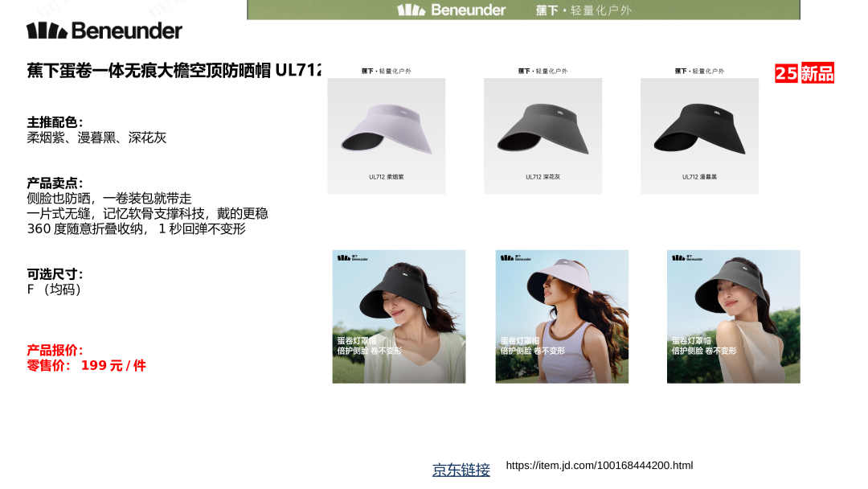Image resolution: width=868 pixels, height=489 pixels.
Task: Click the UL712 漫暮黑 caption label
Action: click(700, 177)
